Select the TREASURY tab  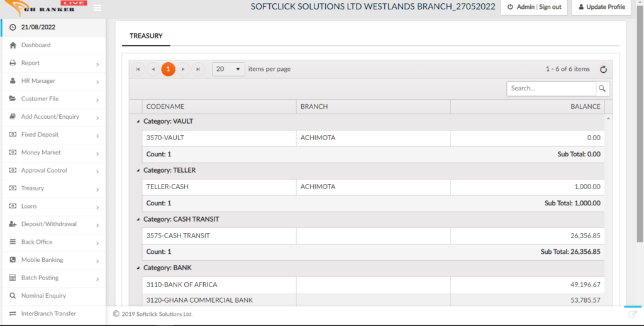pos(146,36)
